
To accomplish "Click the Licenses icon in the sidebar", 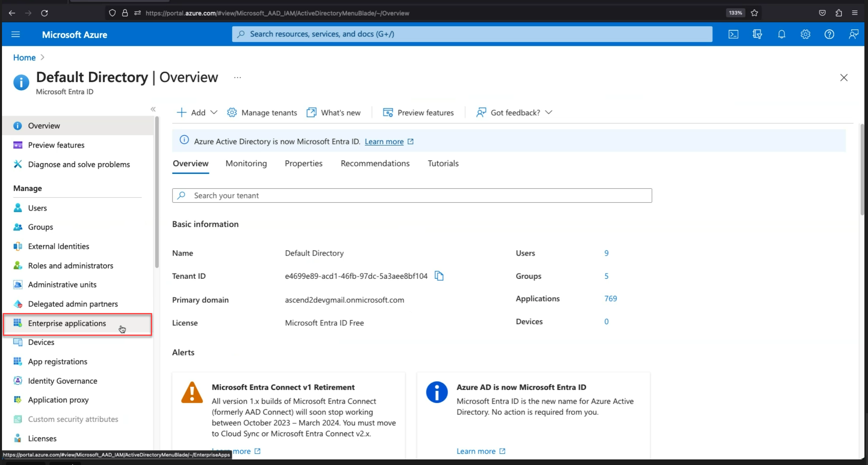I will click(x=18, y=438).
